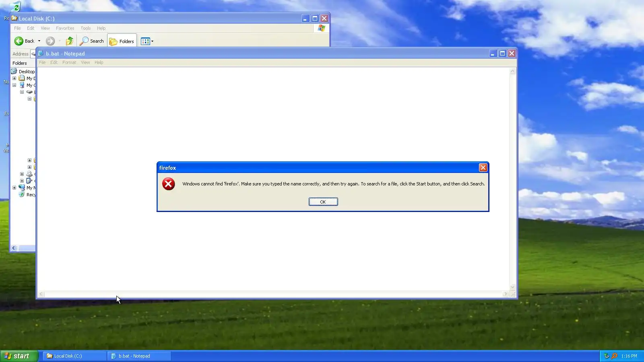Open Search in the Explorer toolbar
The image size is (644, 362).
click(92, 41)
